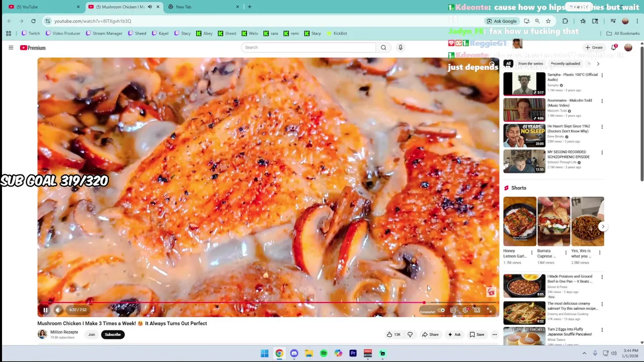
Task: Close the Mushroom Chicken browser tab
Action: [158, 7]
